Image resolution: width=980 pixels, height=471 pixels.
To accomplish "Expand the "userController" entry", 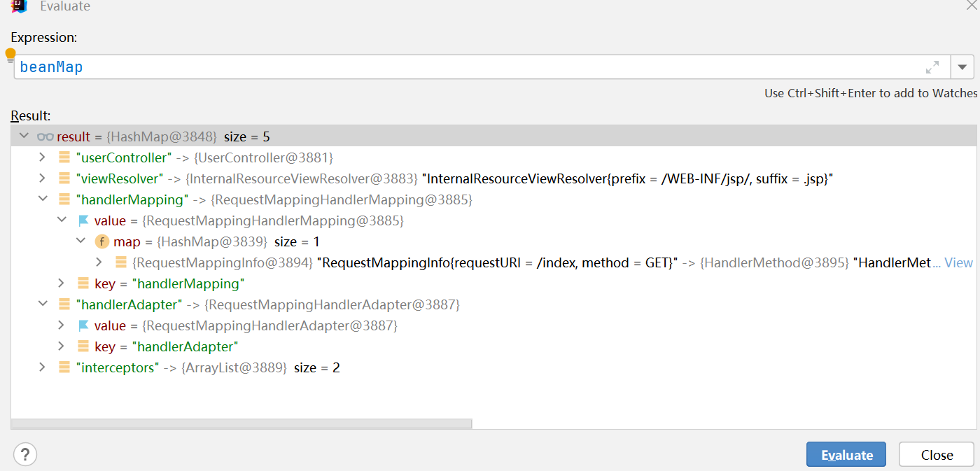I will [x=42, y=157].
